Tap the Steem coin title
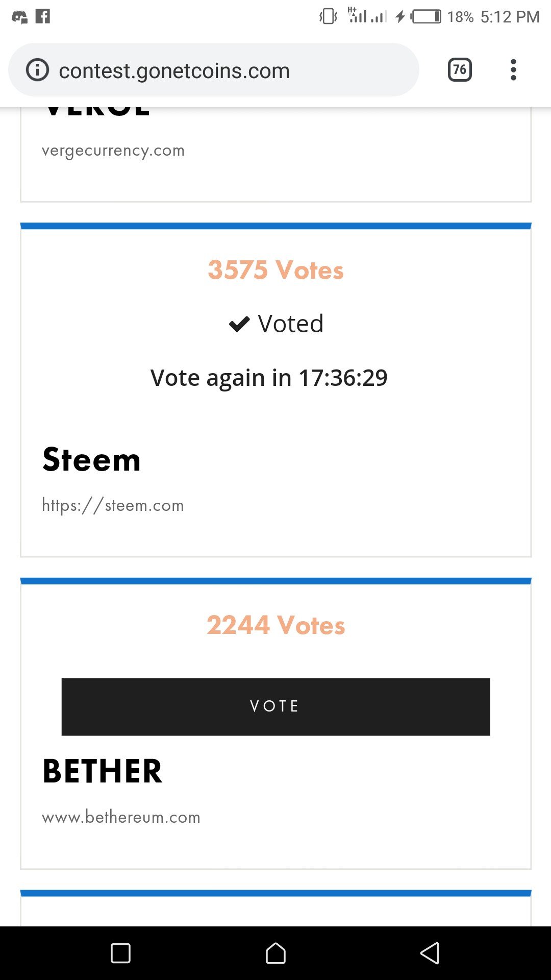 pyautogui.click(x=91, y=459)
